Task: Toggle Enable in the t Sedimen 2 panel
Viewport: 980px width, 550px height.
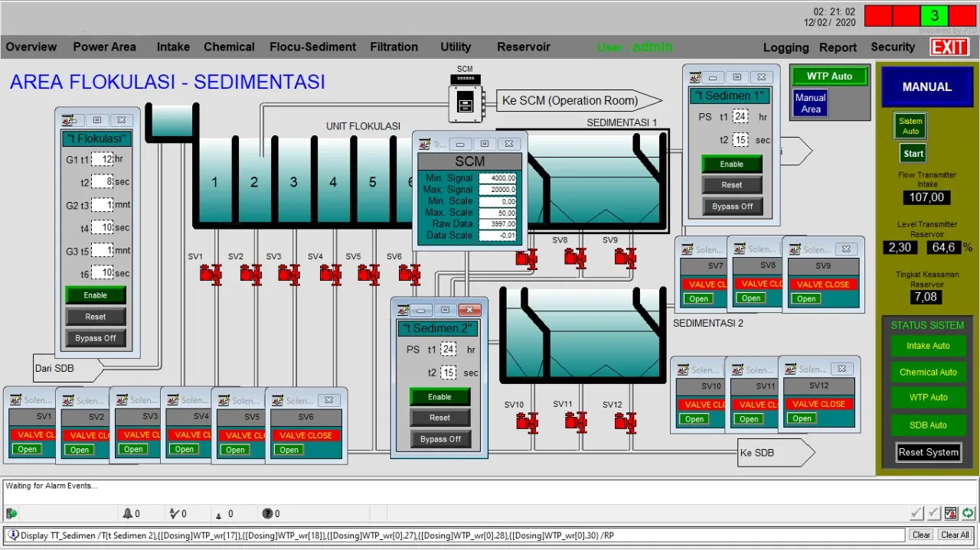Action: [x=440, y=397]
